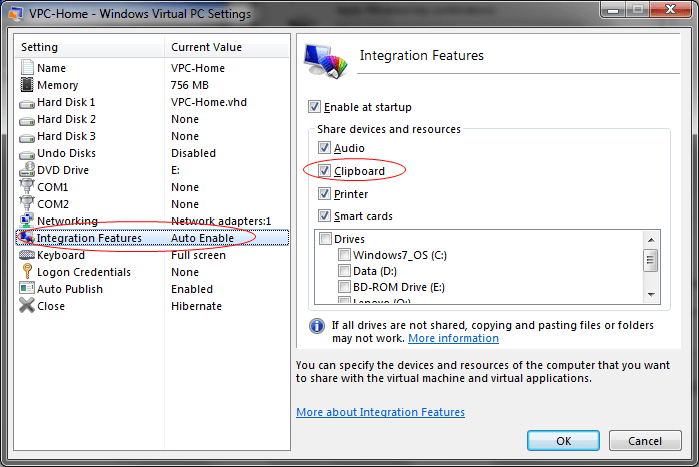This screenshot has width=699, height=467.
Task: Close the settings window
Action: [x=670, y=9]
